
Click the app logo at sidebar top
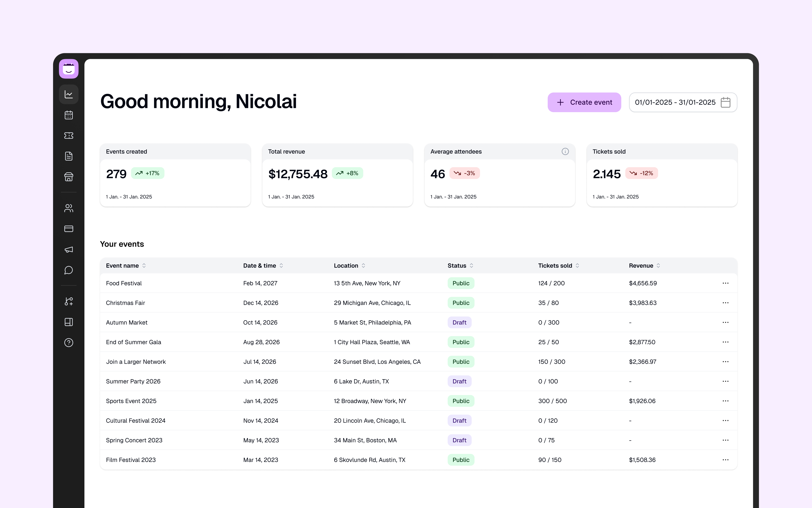click(x=69, y=69)
